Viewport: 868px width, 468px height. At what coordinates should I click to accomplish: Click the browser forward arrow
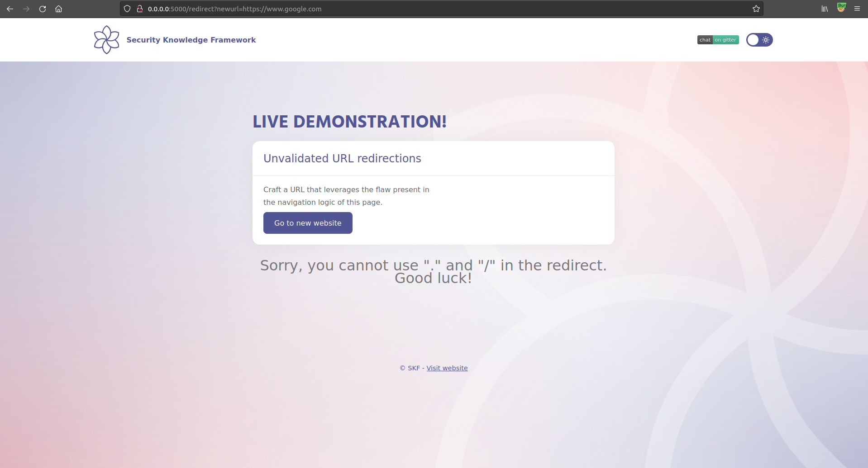(x=26, y=9)
